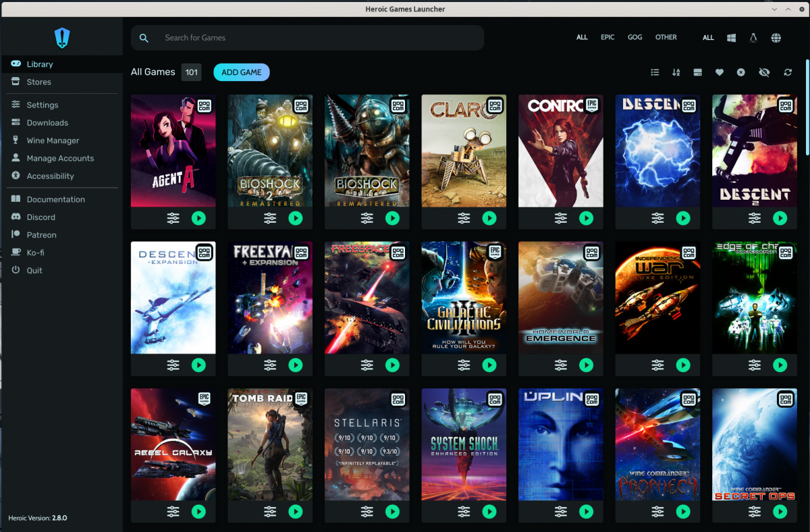This screenshot has width=810, height=532.
Task: Toggle visibility of hidden games
Action: click(x=763, y=72)
